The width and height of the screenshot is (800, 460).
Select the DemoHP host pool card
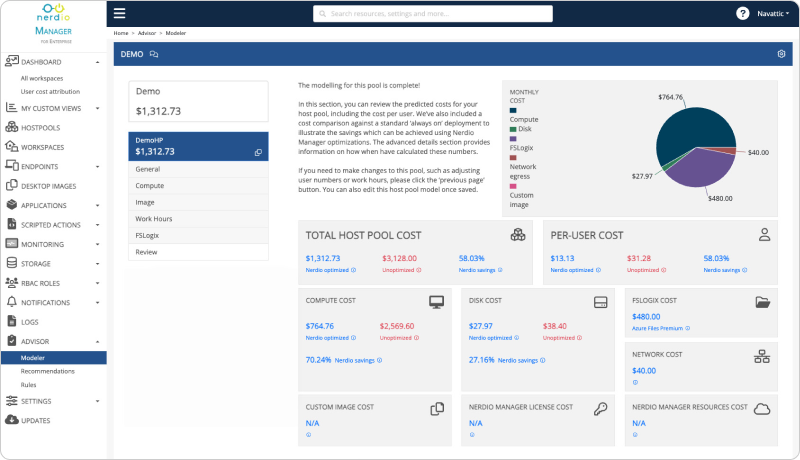point(198,146)
